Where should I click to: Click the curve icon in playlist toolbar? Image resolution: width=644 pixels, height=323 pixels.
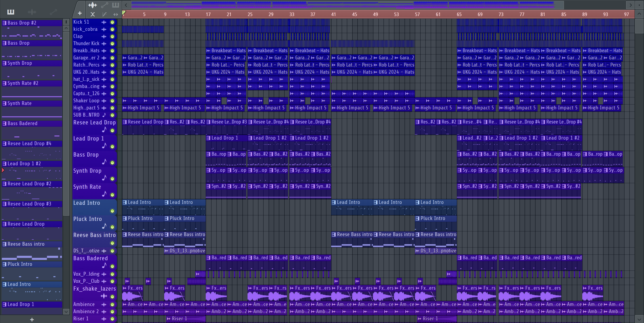point(104,14)
